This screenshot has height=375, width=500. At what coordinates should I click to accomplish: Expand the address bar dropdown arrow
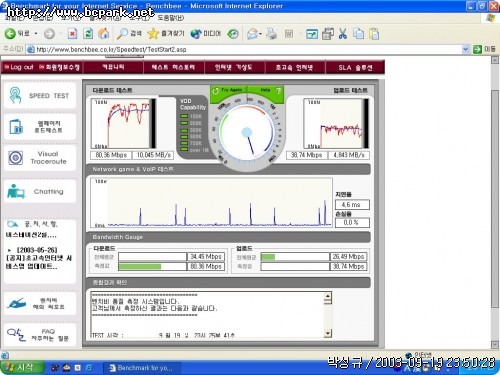pyautogui.click(x=465, y=49)
